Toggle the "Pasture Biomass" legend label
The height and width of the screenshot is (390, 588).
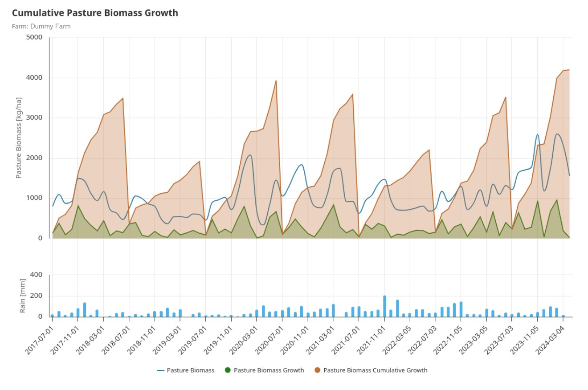(190, 370)
